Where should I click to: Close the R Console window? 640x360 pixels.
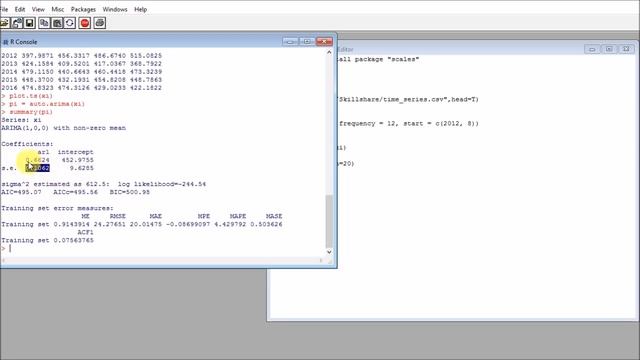point(324,42)
